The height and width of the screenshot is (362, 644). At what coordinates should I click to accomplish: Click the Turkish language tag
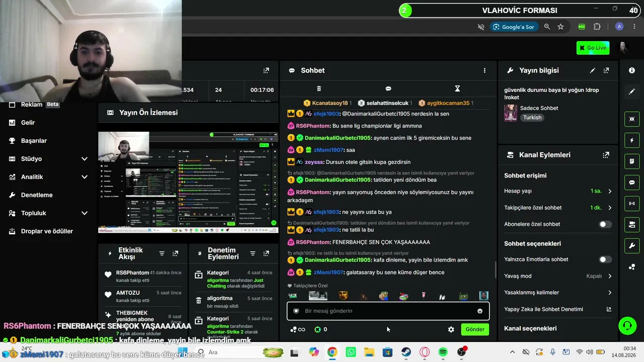pyautogui.click(x=532, y=118)
